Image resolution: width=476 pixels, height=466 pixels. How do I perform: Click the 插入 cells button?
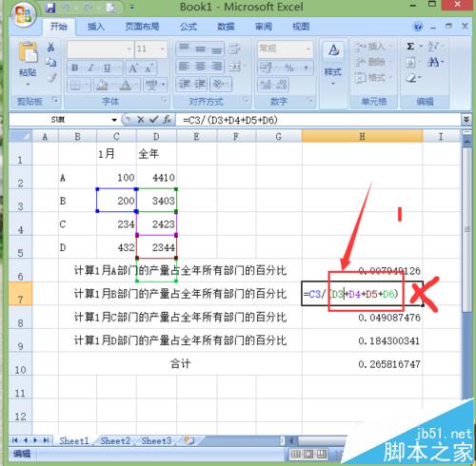pyautogui.click(x=373, y=47)
